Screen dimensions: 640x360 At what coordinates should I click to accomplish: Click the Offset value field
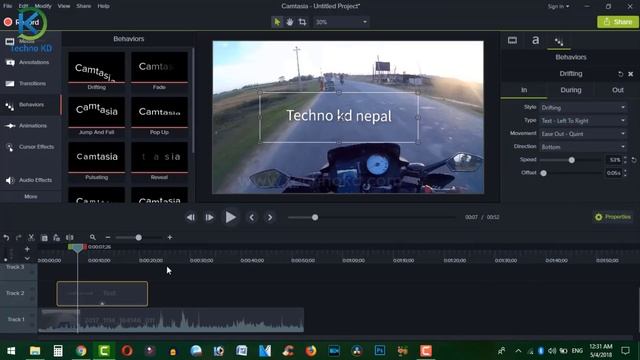point(613,173)
